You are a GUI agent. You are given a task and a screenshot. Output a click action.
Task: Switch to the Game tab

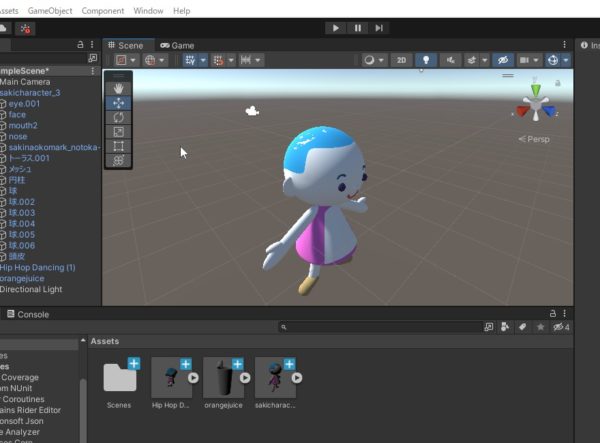click(177, 45)
